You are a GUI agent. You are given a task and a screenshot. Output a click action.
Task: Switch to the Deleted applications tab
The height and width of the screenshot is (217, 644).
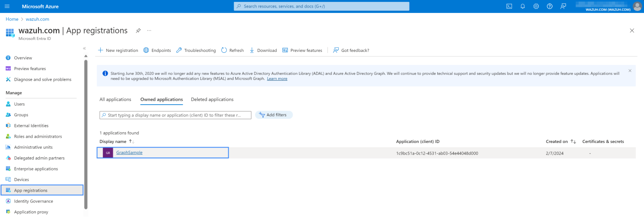[x=212, y=99]
